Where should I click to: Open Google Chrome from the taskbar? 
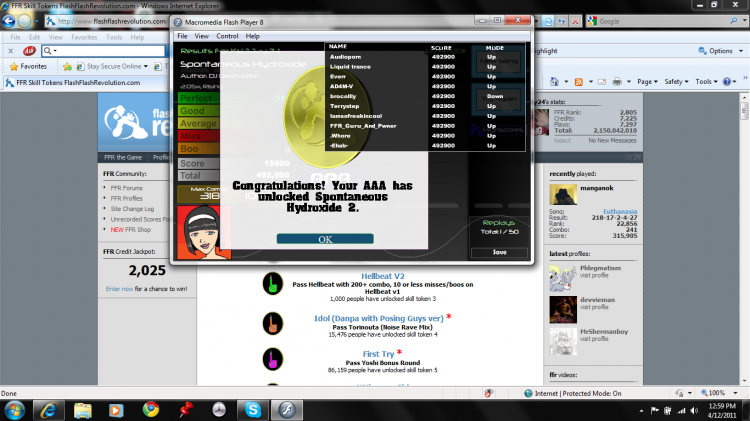151,410
